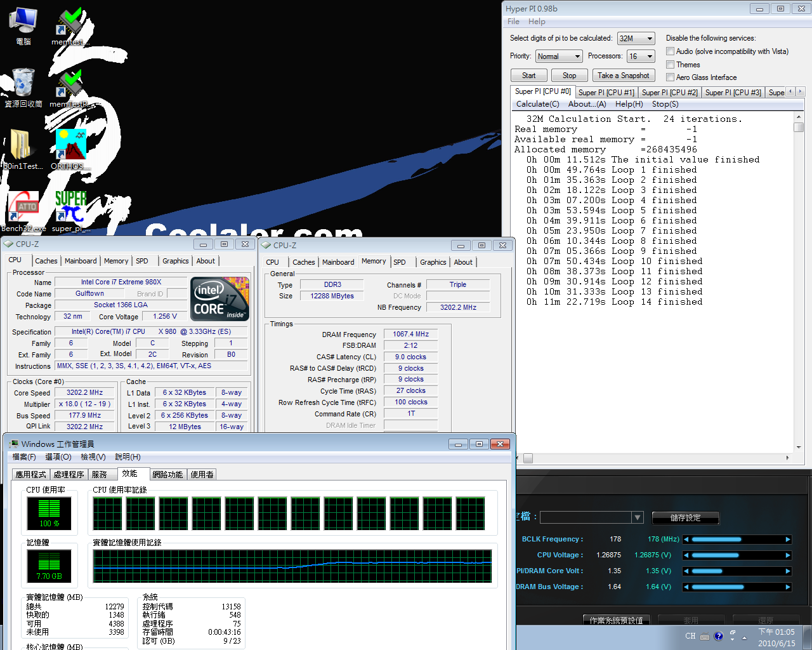Switch to Super PI [CPU #1] tab

pyautogui.click(x=606, y=93)
